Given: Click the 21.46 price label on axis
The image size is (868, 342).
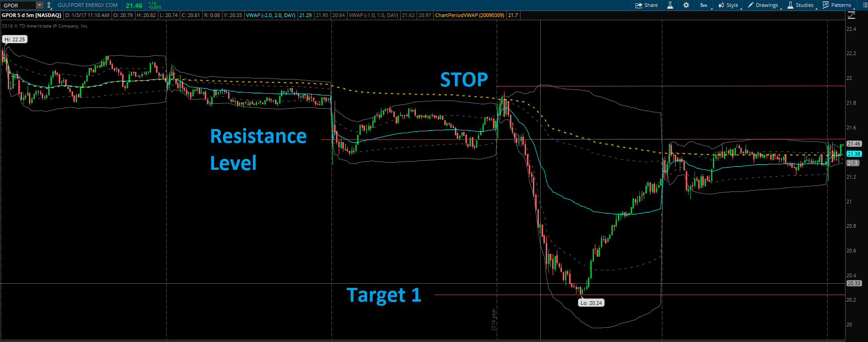Looking at the screenshot, I should point(854,144).
